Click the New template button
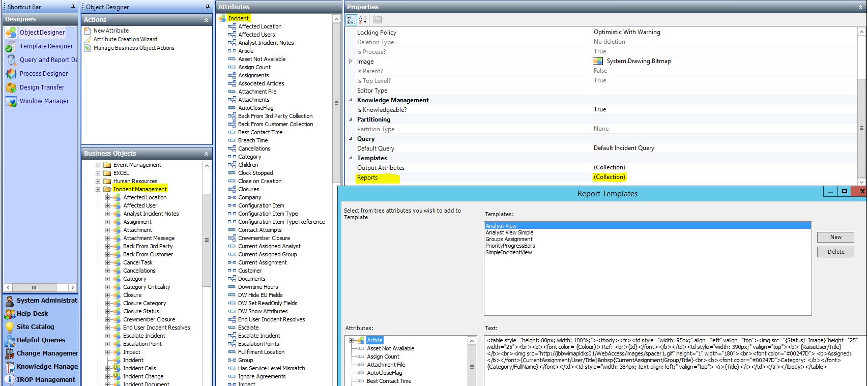 [835, 237]
